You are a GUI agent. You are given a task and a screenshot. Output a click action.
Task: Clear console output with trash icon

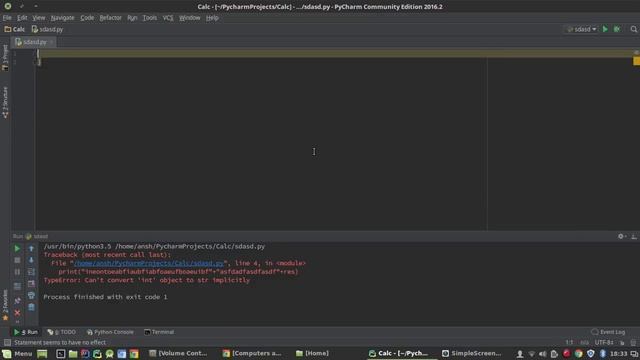[x=31, y=307]
